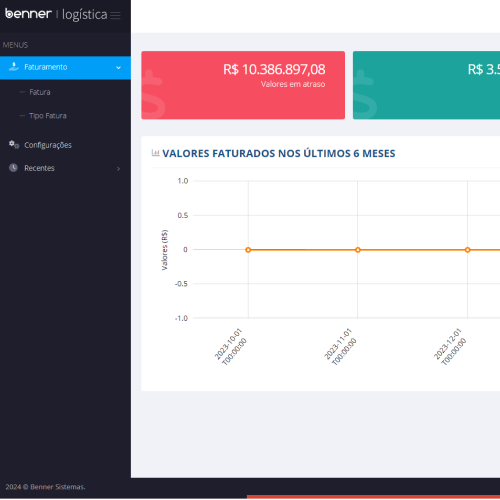Open the Tipo Fatura submenu item
Image resolution: width=500 pixels, height=500 pixels.
pos(48,116)
